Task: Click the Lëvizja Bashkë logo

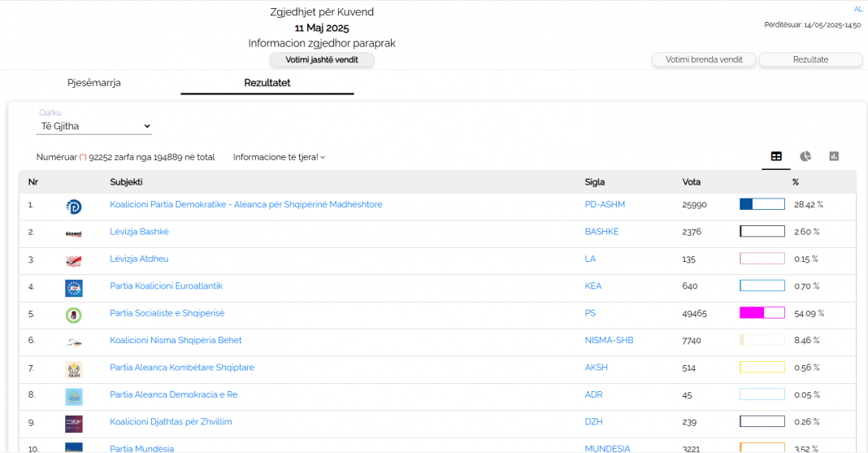Action: point(74,233)
